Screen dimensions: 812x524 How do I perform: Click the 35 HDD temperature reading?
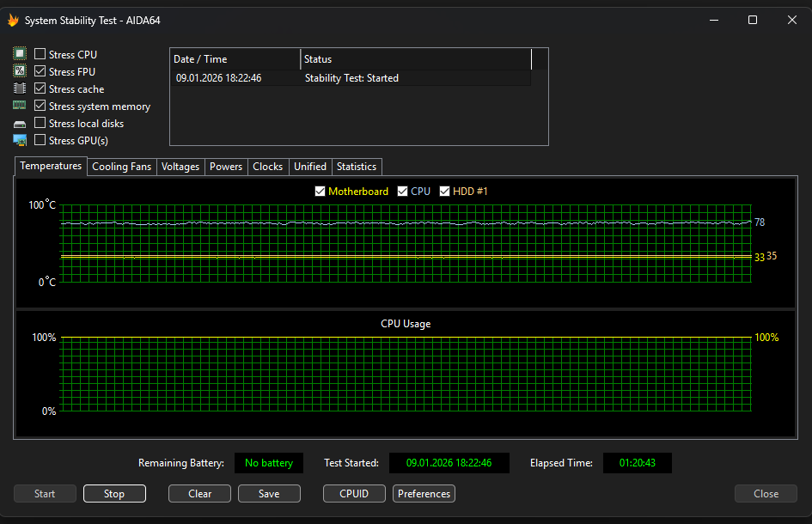772,256
